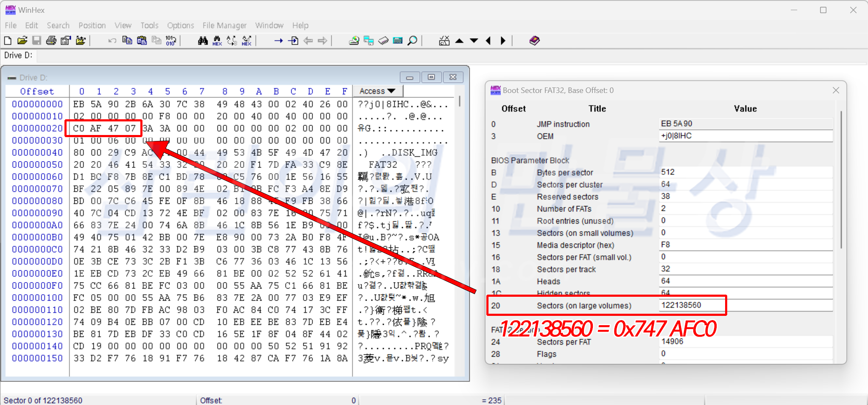The image size is (868, 405).
Task: Select the Drive D: tab
Action: pyautogui.click(x=18, y=55)
